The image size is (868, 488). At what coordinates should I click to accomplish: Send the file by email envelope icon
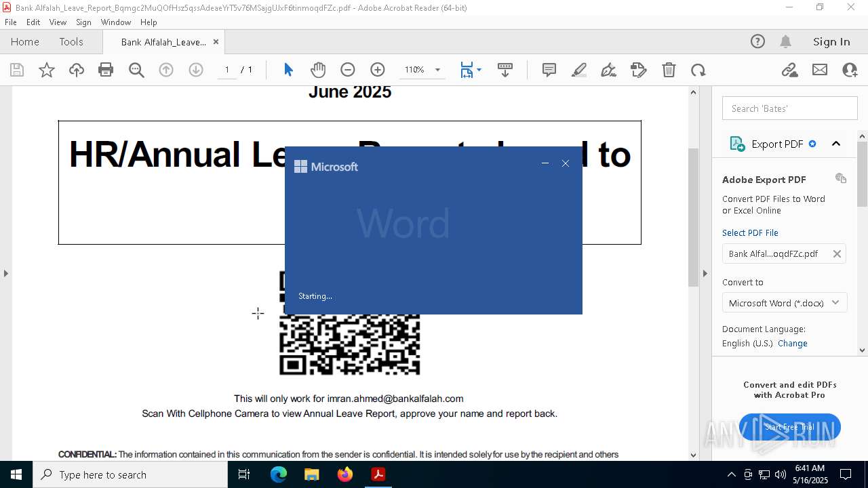(820, 70)
